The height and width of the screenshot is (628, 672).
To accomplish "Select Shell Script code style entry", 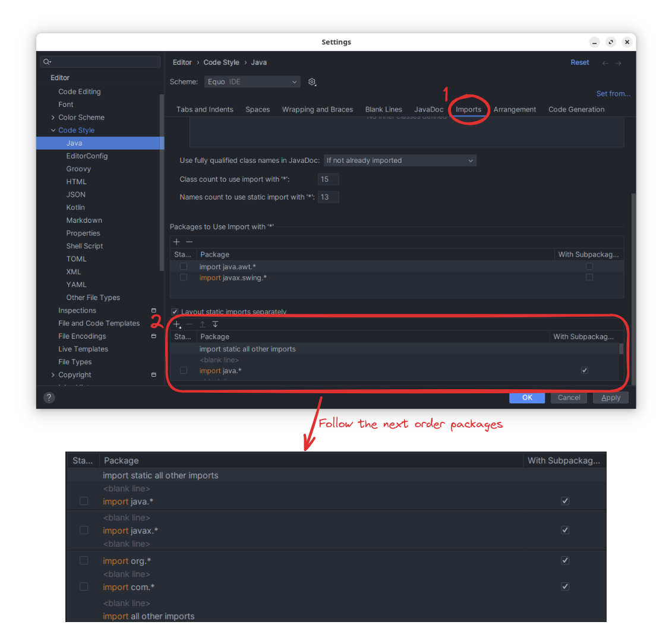I will pyautogui.click(x=84, y=246).
